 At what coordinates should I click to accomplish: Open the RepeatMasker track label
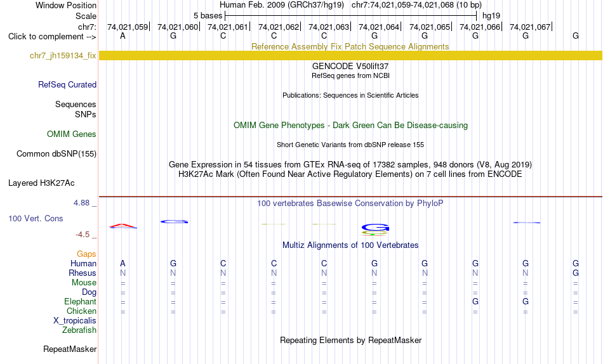coord(70,349)
